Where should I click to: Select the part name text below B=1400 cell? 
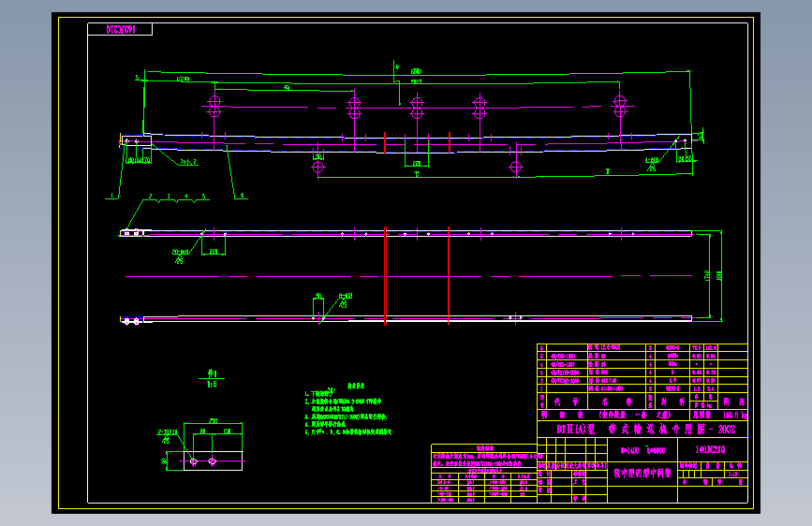(x=642, y=473)
